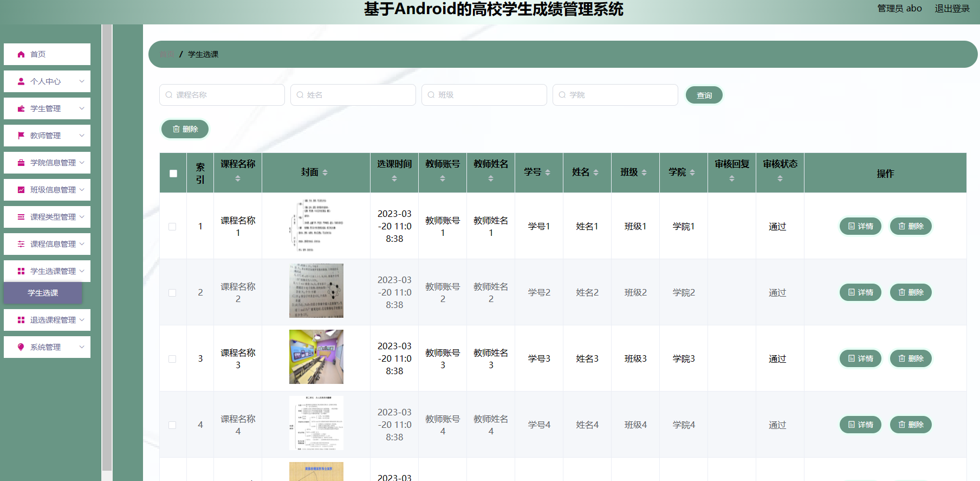
Task: Open 详情 for 课程名称3 row
Action: (860, 358)
